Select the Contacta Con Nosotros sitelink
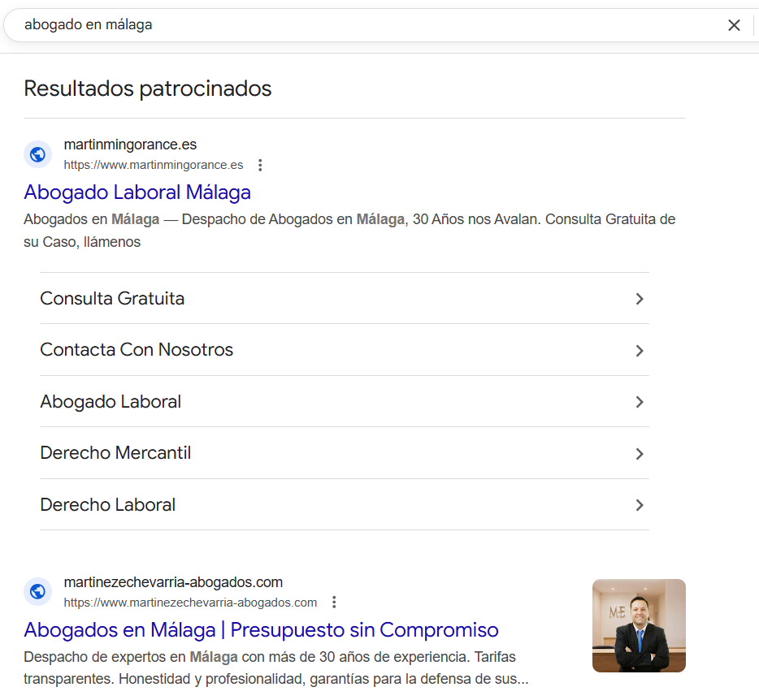This screenshot has height=700, width=759. click(137, 350)
